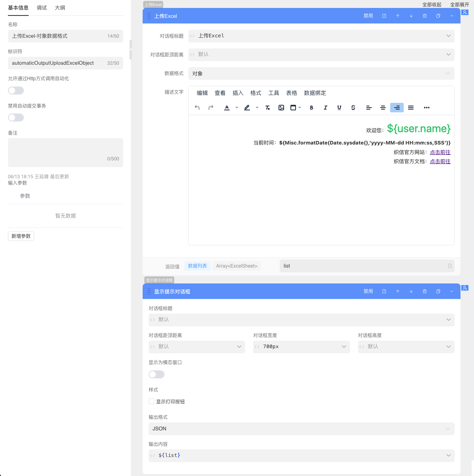The width and height of the screenshot is (474, 476).
Task: Click 点击前往 link for 织信官方网站
Action: point(440,152)
